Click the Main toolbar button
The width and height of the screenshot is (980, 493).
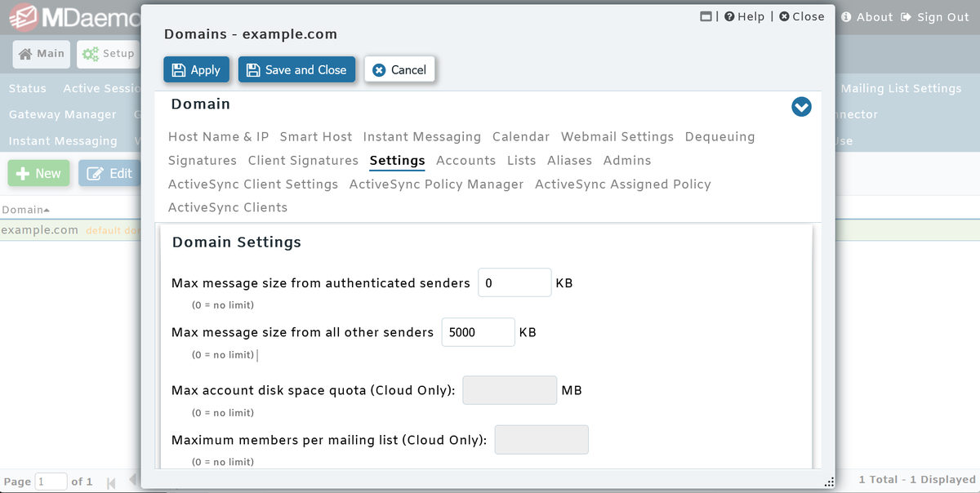pos(42,54)
